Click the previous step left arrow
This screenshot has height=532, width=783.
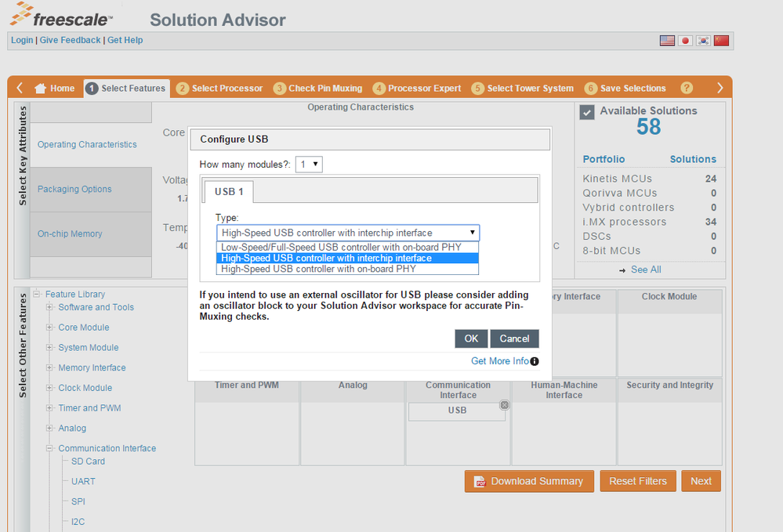pyautogui.click(x=20, y=88)
